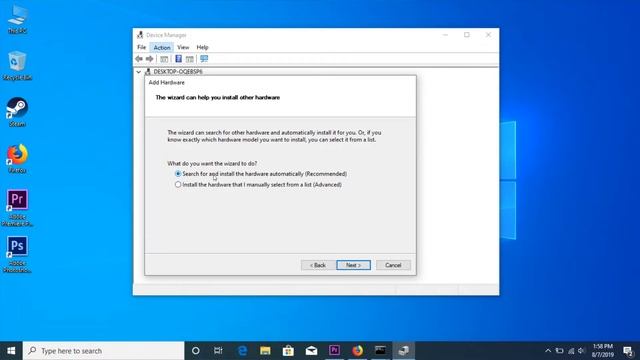Click the Device Manager title bar icon

(140, 35)
